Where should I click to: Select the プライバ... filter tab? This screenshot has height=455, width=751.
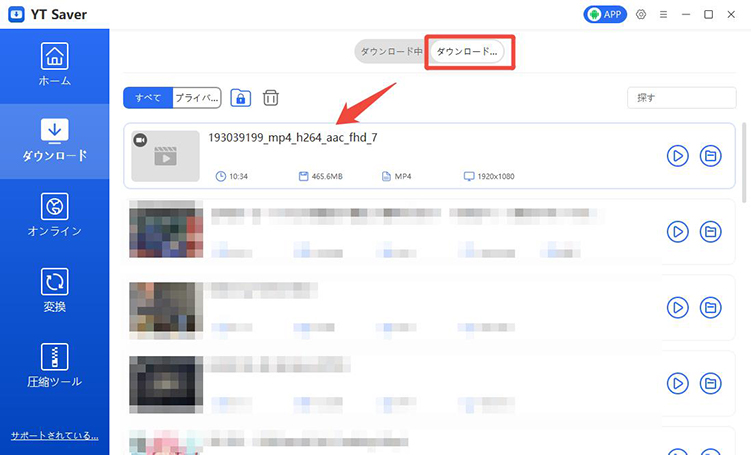tap(196, 98)
